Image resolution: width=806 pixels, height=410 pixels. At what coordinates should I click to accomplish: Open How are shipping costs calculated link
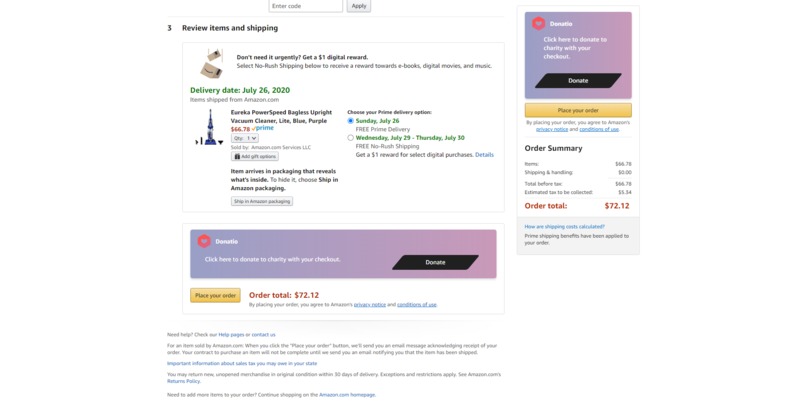tap(564, 227)
